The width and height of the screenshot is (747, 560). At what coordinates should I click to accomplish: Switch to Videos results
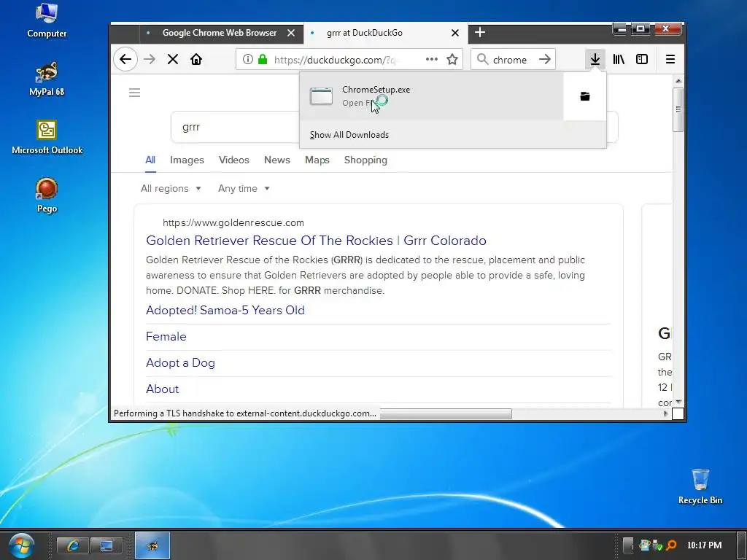[234, 160]
